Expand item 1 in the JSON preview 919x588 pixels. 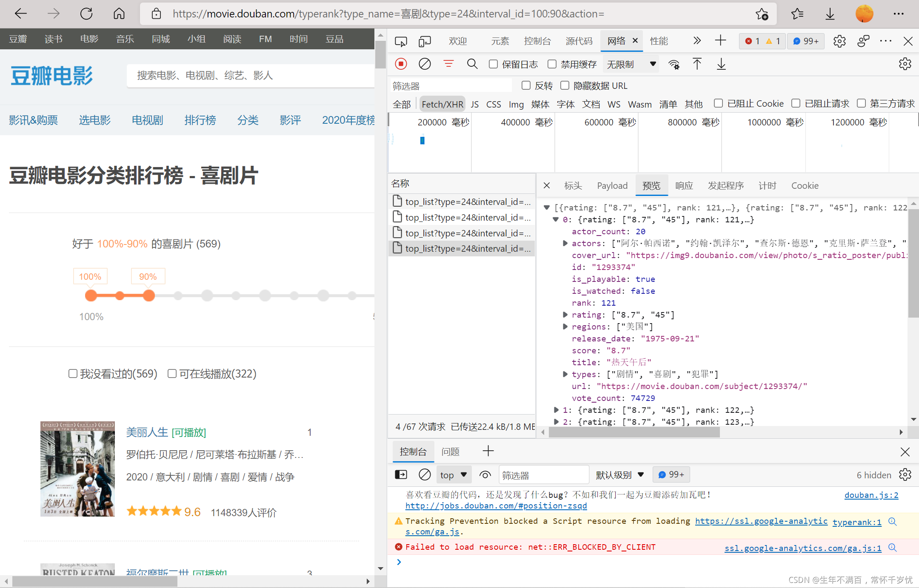coord(556,410)
